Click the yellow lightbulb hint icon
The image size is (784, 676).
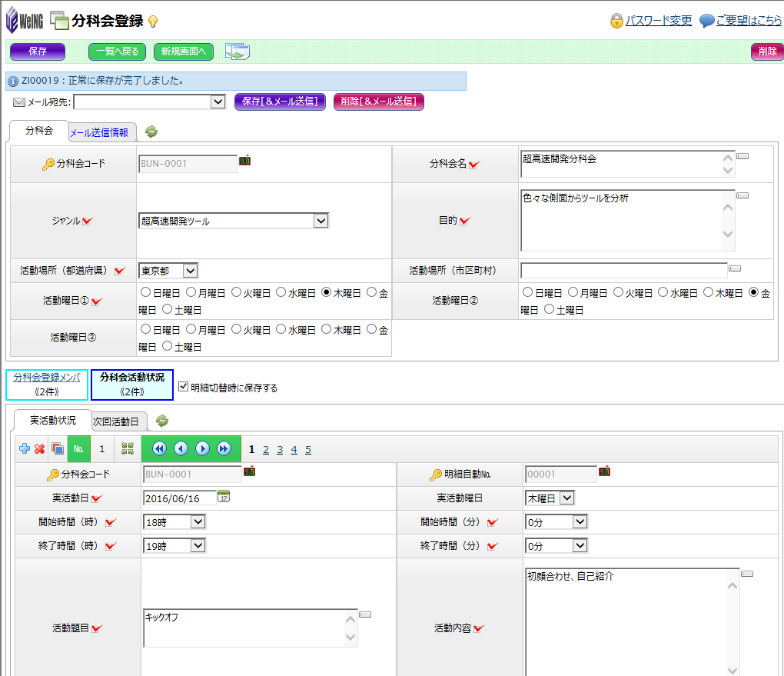tap(174, 22)
